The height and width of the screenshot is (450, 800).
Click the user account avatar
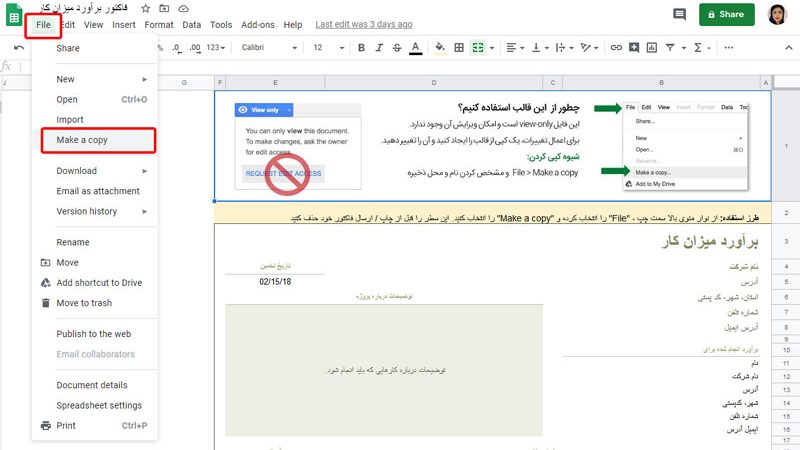pyautogui.click(x=779, y=15)
